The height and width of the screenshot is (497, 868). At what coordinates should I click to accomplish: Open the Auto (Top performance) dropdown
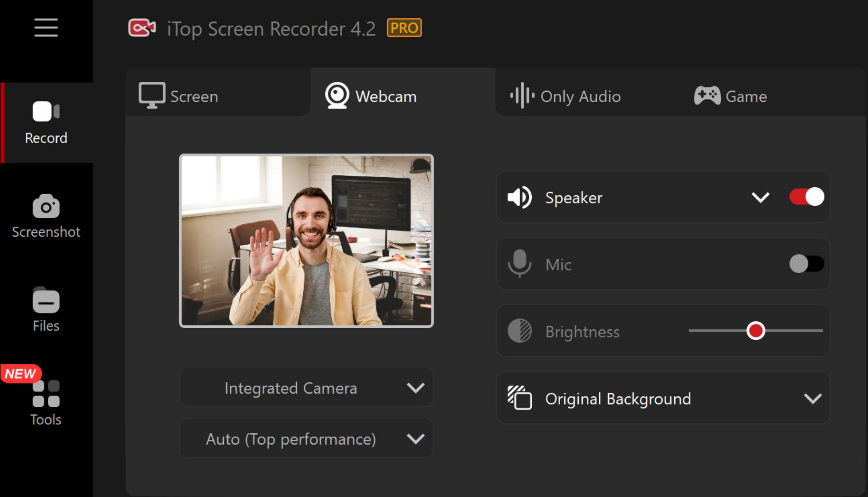[306, 439]
